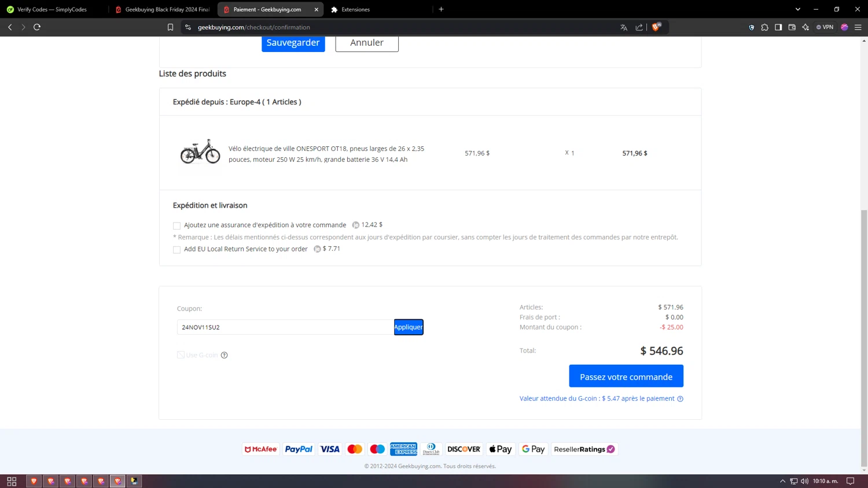Open the Vélo électrique ONESPORT OT18 product title

(326, 154)
